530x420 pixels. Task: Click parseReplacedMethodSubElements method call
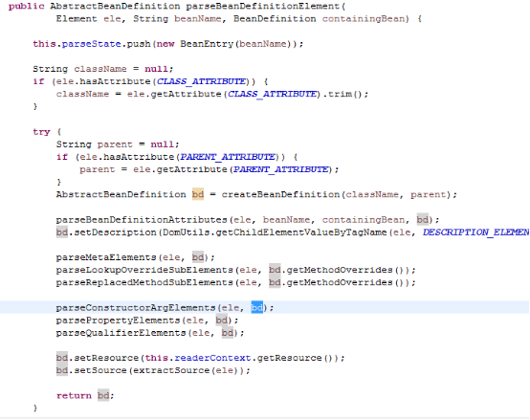point(144,282)
